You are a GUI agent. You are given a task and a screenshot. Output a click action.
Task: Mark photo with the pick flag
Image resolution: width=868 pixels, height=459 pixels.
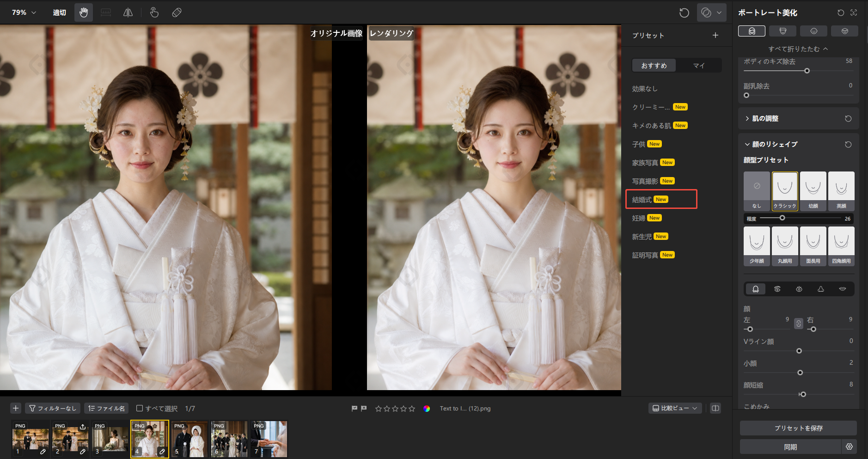click(x=355, y=409)
